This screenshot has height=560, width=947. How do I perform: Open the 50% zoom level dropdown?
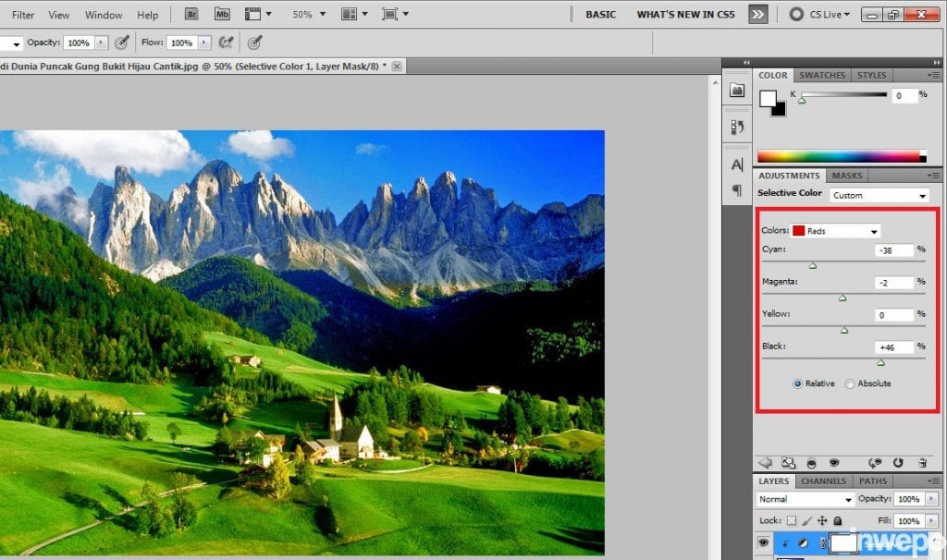pos(323,14)
